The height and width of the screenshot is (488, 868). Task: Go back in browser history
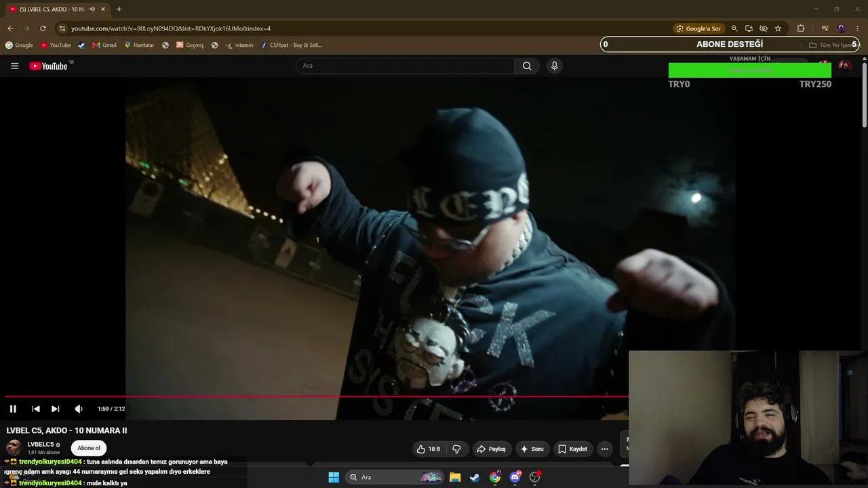click(x=10, y=28)
